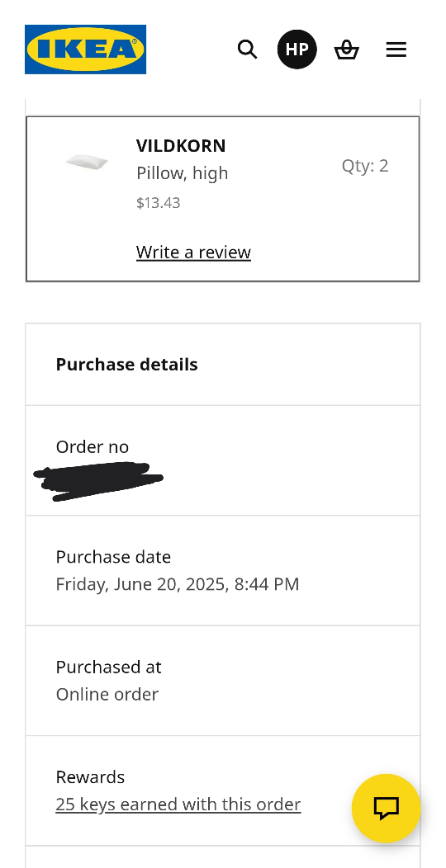
Task: Go to the IKEA home logo
Action: coord(85,50)
